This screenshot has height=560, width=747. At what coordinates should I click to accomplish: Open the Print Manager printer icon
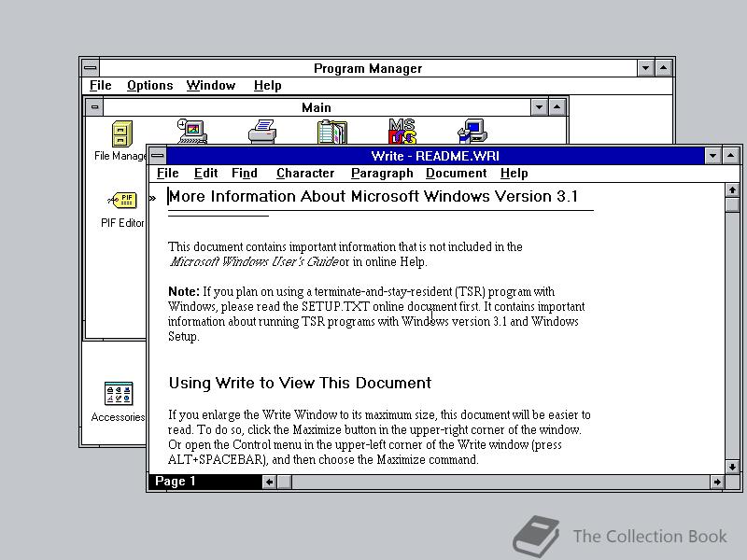click(262, 132)
